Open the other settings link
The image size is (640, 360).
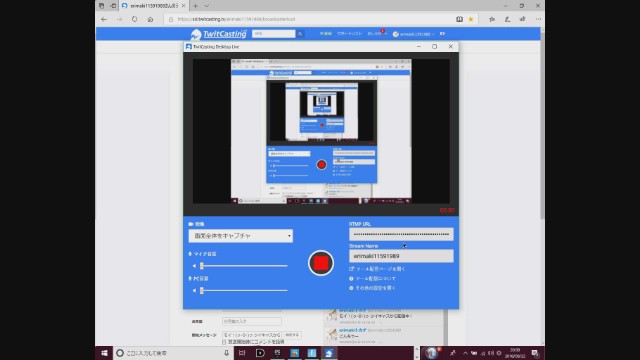[x=372, y=288]
